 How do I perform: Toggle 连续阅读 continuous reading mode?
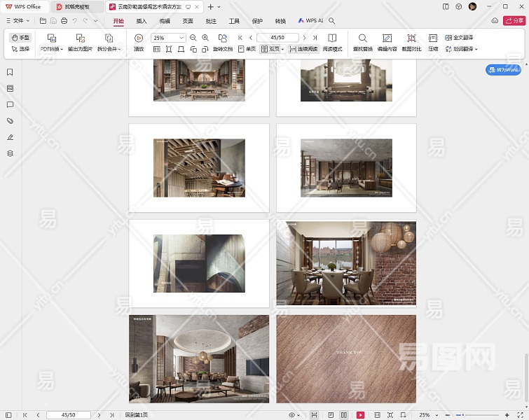click(303, 50)
